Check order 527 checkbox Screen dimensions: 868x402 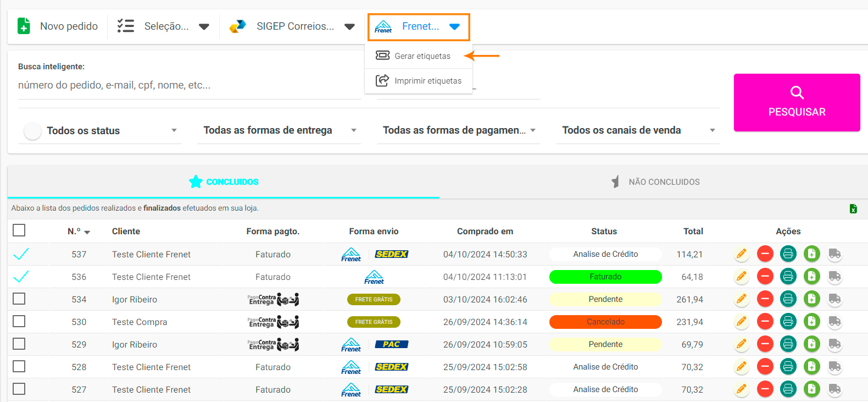click(19, 389)
